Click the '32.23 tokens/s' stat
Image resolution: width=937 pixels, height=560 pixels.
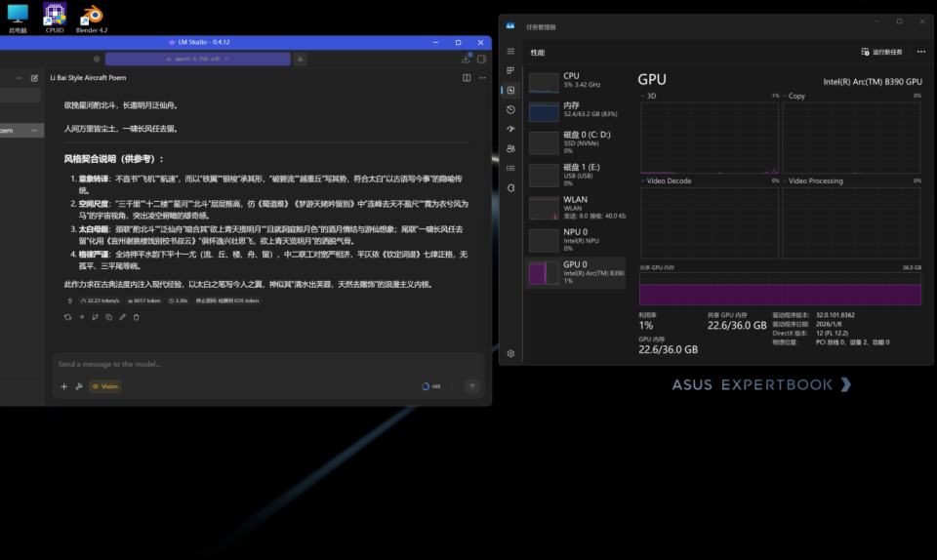(100, 300)
